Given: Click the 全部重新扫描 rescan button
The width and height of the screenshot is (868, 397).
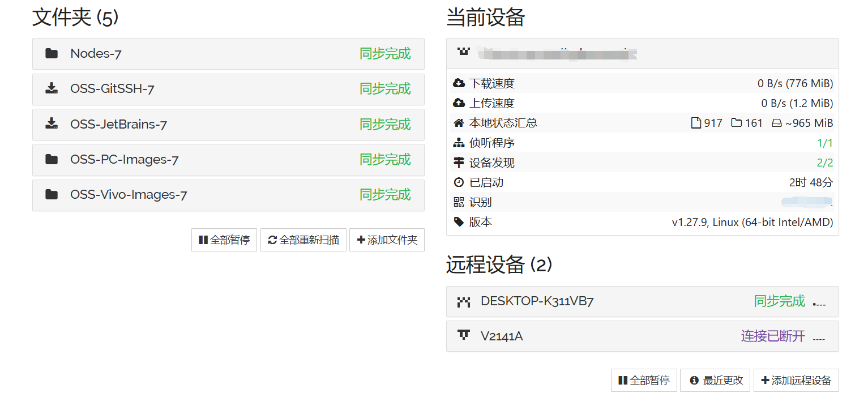Looking at the screenshot, I should (x=303, y=240).
